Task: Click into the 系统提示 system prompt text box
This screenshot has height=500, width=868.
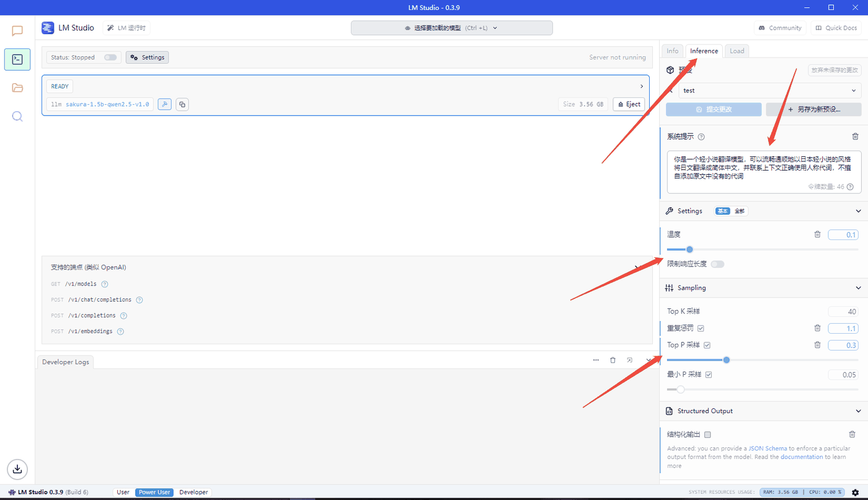Action: click(764, 172)
